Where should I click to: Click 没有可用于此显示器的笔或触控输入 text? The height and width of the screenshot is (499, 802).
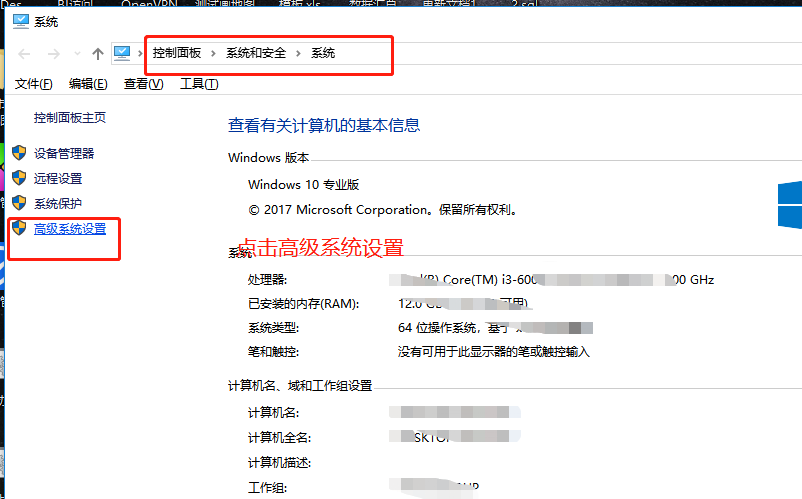[x=494, y=352]
